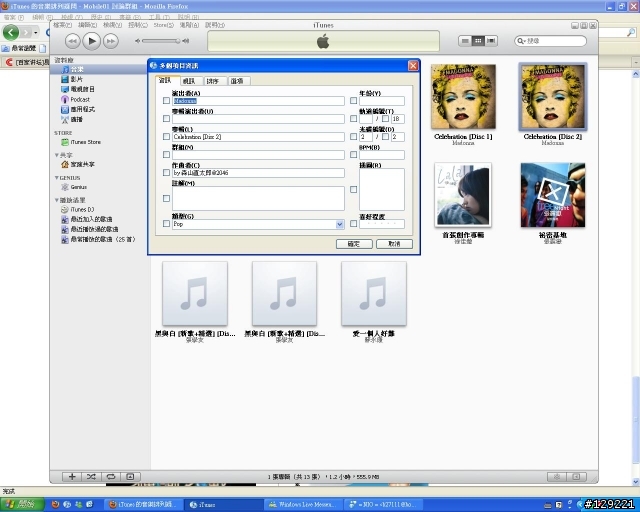Add a new playlist with the plus button
Image resolution: width=640 pixels, height=512 pixels.
(x=72, y=476)
